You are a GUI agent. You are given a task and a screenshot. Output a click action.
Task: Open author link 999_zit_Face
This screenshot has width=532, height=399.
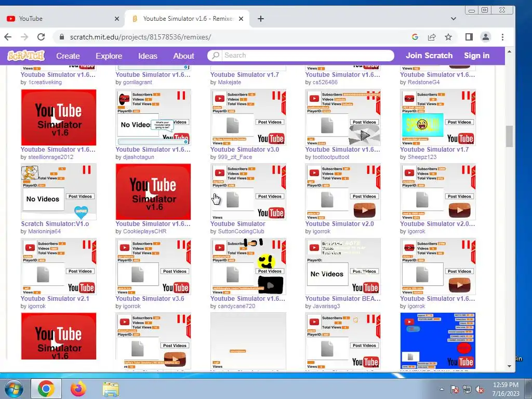coord(235,157)
